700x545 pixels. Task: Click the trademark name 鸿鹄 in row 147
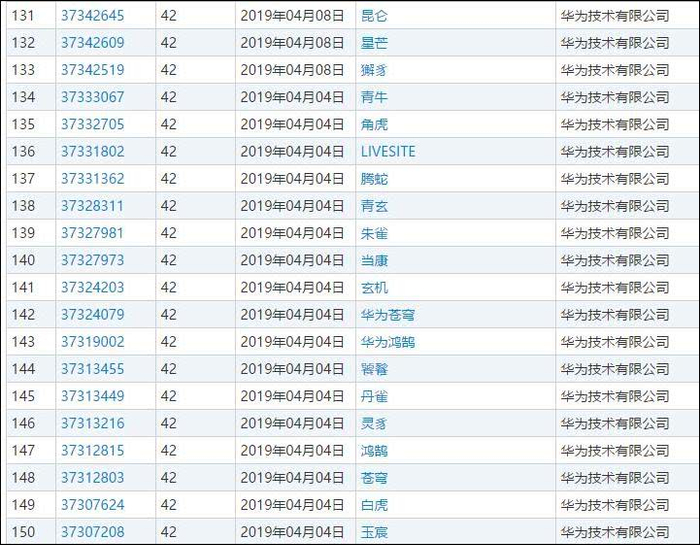374,451
